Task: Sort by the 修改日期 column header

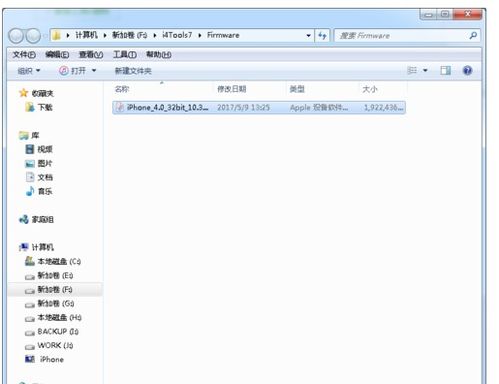Action: (x=232, y=89)
